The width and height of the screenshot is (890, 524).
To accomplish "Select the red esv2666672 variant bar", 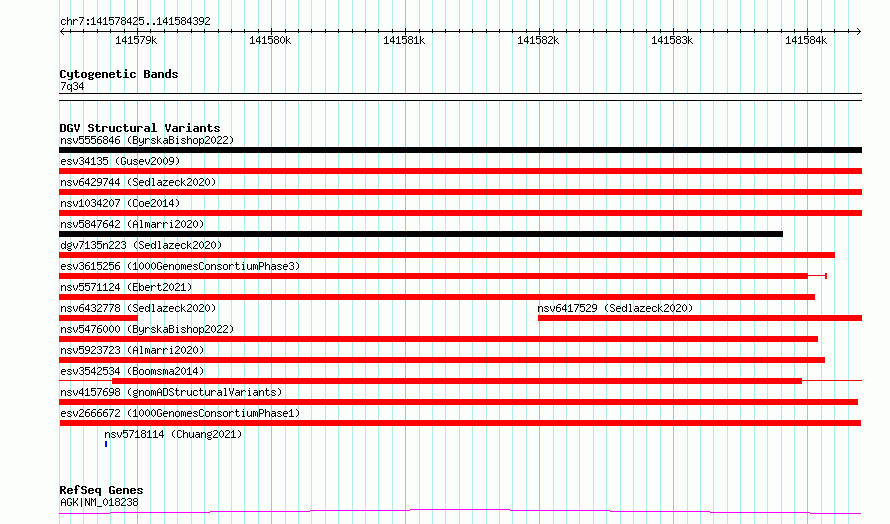I will pyautogui.click(x=460, y=423).
